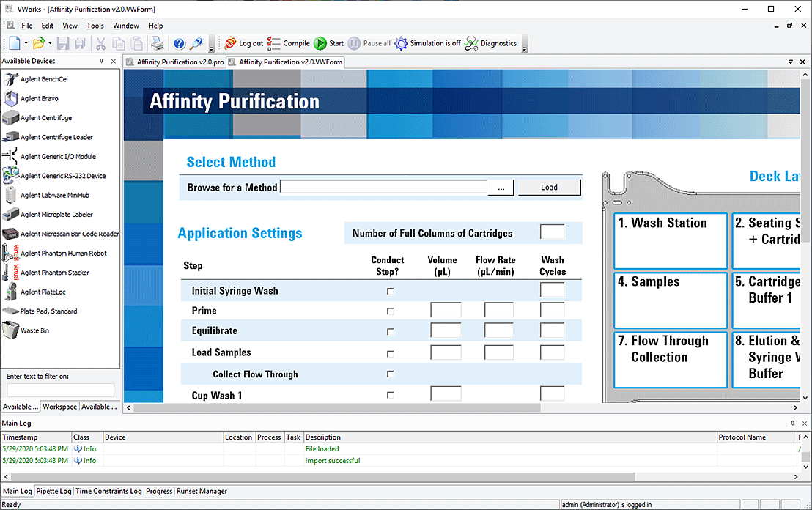This screenshot has height=510, width=812.
Task: Select Agilent Generic RS-232 Device icon
Action: 11,176
